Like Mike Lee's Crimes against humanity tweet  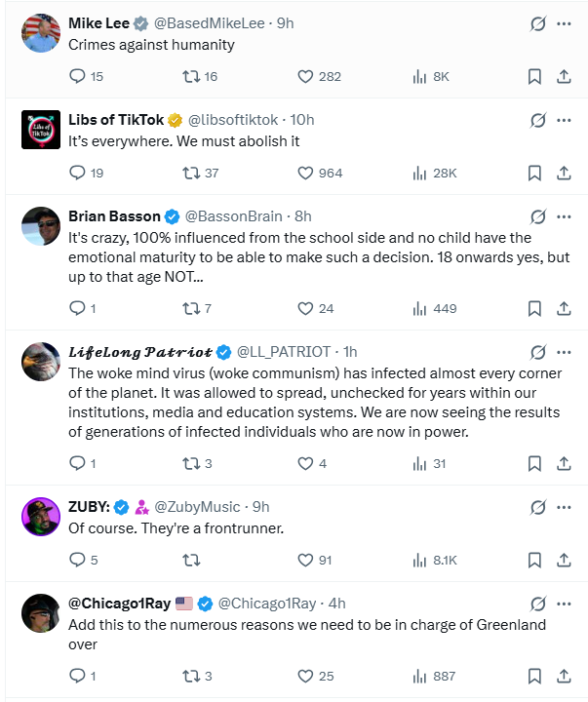coord(305,76)
